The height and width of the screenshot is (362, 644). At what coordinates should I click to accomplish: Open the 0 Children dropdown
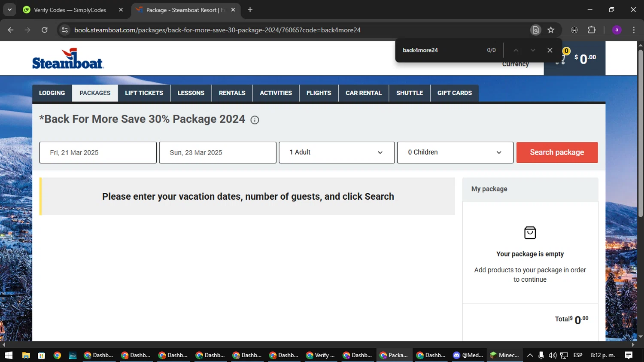[455, 152]
